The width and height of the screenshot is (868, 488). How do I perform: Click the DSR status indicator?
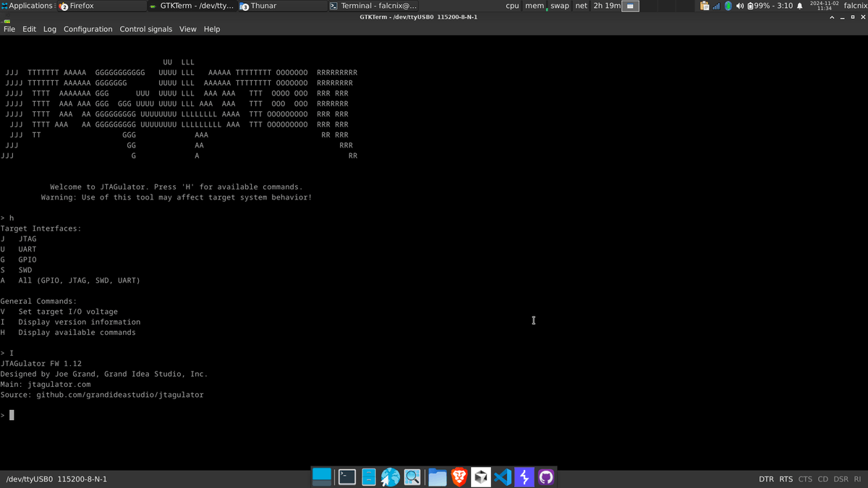click(x=841, y=479)
